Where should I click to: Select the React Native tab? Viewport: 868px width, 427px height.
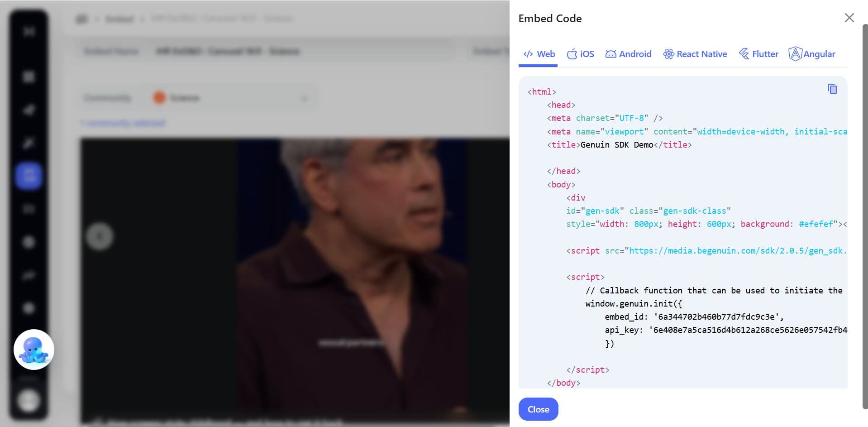pyautogui.click(x=695, y=54)
